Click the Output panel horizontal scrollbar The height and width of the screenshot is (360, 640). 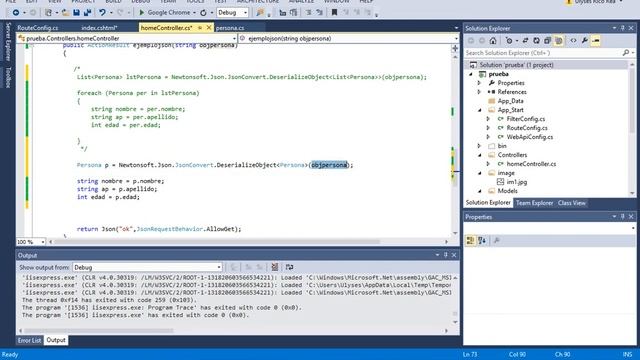[x=98, y=331]
